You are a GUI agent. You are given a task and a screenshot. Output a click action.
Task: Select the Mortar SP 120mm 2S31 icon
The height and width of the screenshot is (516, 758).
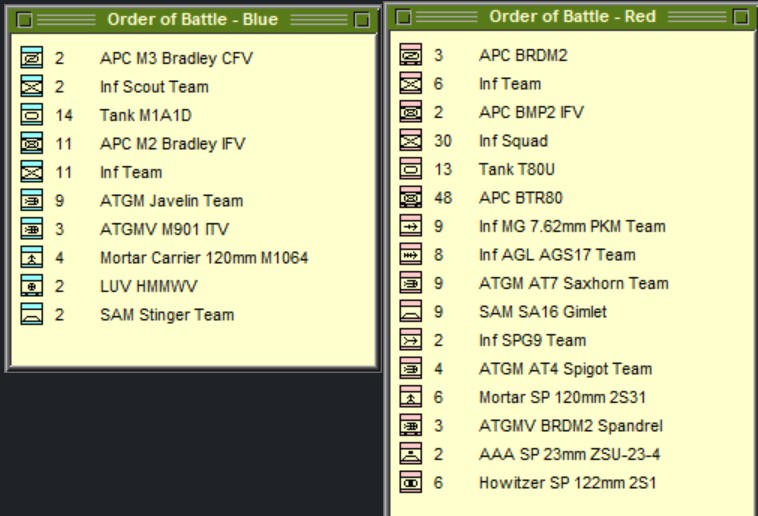pyautogui.click(x=410, y=397)
